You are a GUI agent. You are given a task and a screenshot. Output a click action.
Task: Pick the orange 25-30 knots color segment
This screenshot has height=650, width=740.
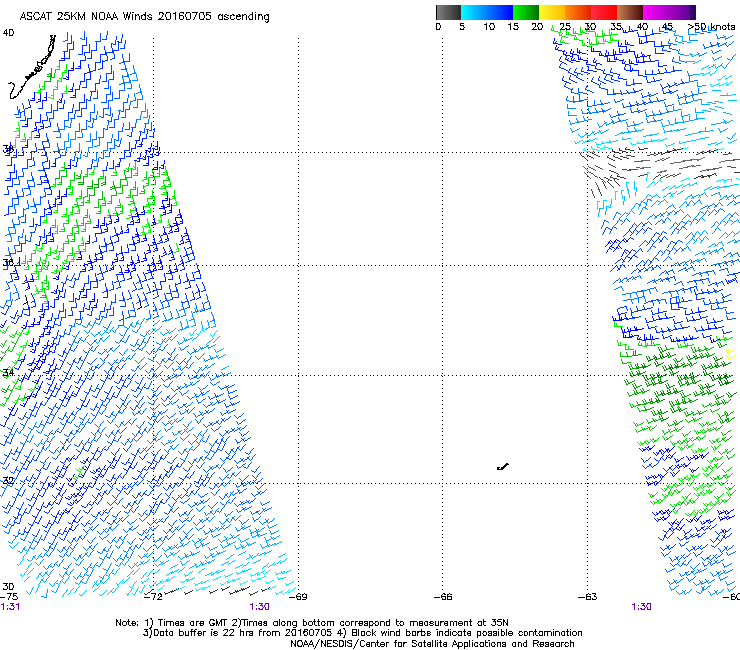[578, 12]
